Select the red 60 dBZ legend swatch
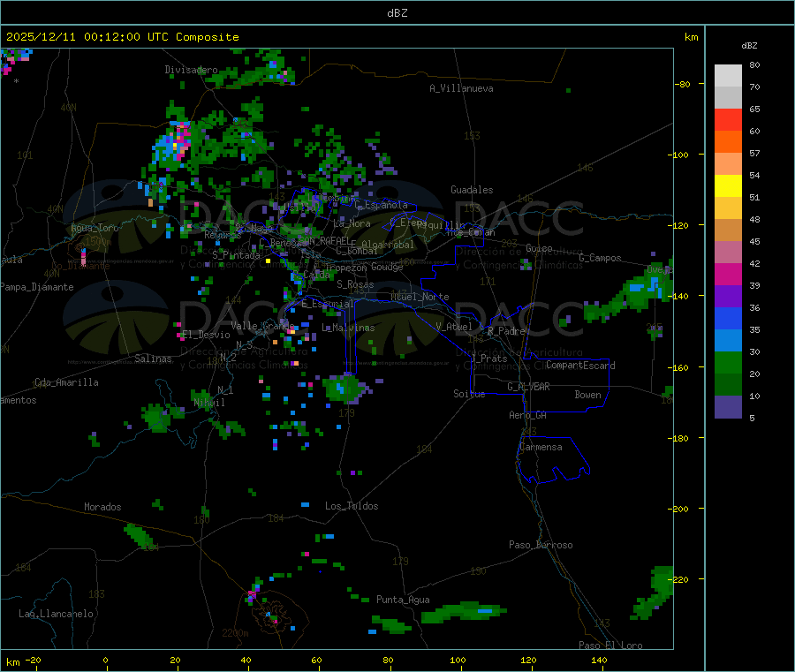This screenshot has height=672, width=795. pyautogui.click(x=728, y=119)
